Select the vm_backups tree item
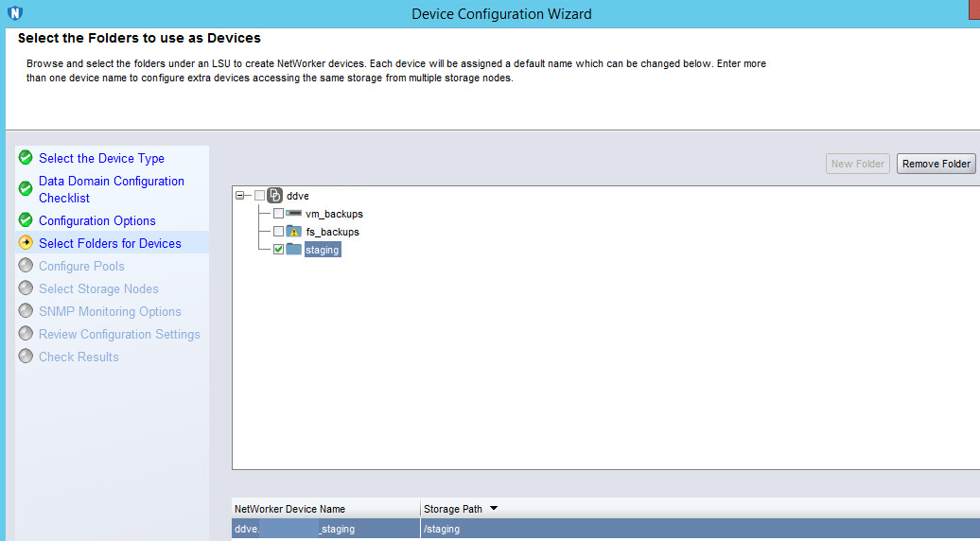 [334, 214]
